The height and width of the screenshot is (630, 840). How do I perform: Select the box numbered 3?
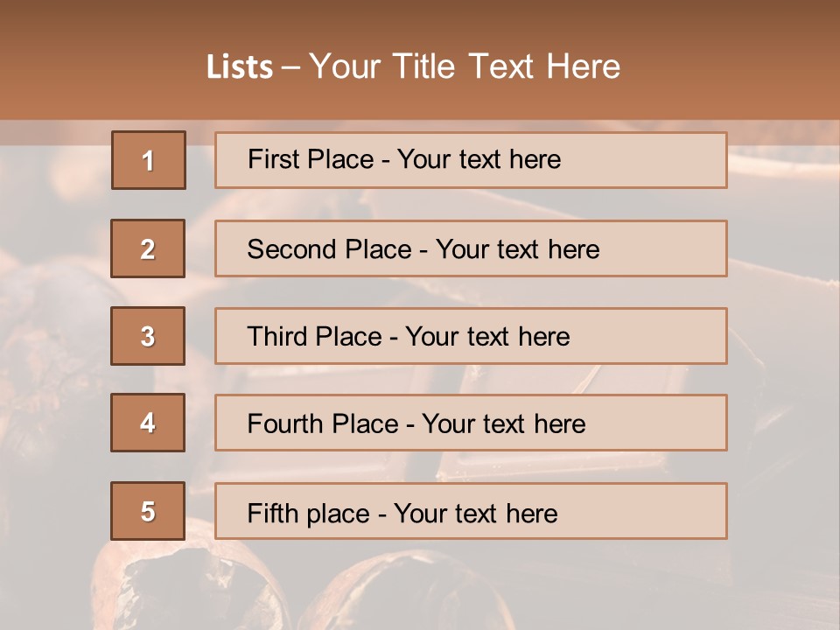(148, 336)
